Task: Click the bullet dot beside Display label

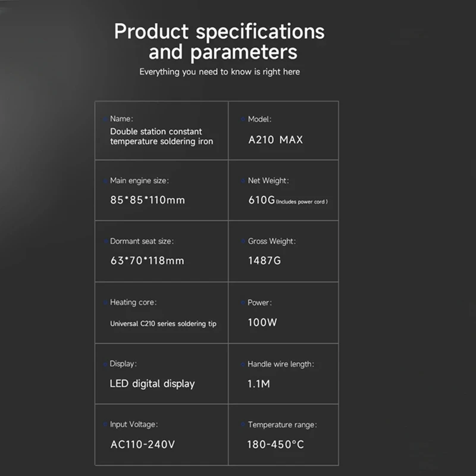Action: coord(106,364)
